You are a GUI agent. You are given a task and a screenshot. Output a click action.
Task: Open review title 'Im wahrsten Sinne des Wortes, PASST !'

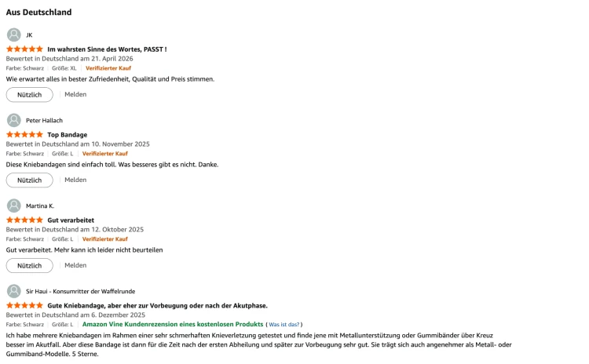point(107,49)
